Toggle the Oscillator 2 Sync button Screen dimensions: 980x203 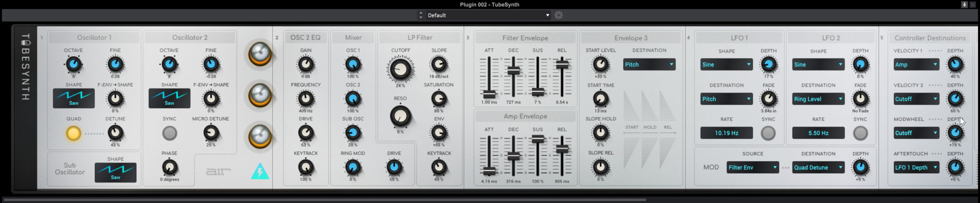169,133
